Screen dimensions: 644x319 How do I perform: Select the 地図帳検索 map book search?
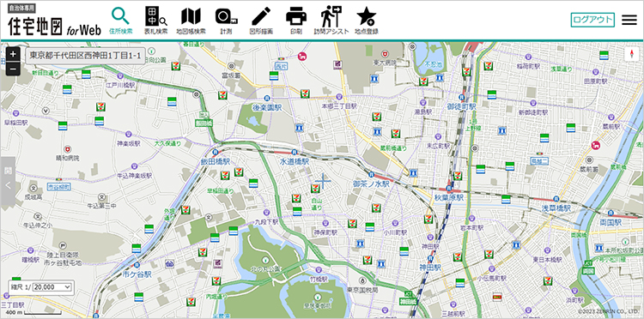[191, 21]
